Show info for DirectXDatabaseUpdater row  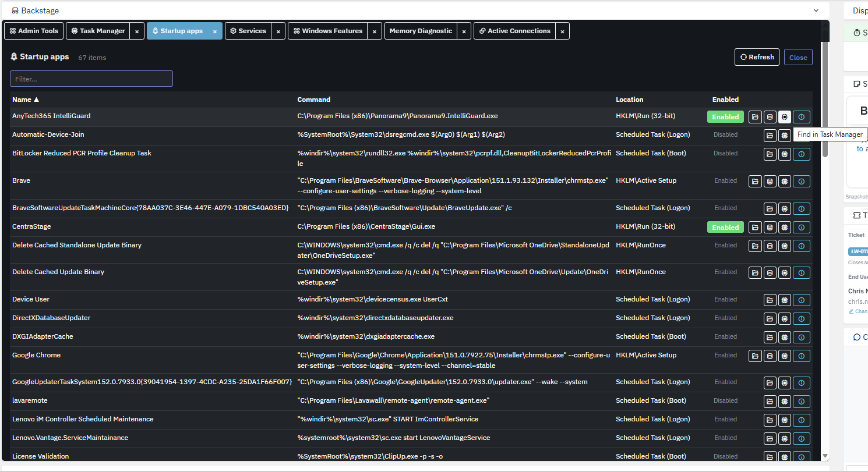(x=802, y=318)
